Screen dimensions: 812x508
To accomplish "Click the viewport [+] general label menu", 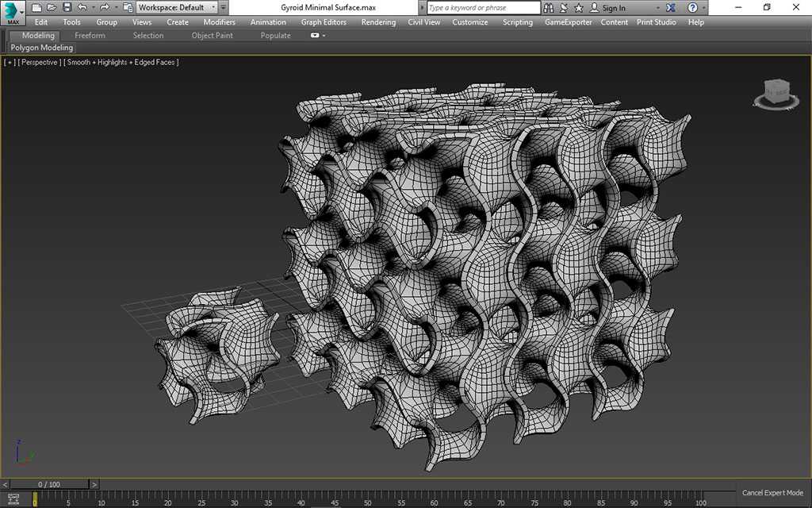I will click(x=10, y=62).
